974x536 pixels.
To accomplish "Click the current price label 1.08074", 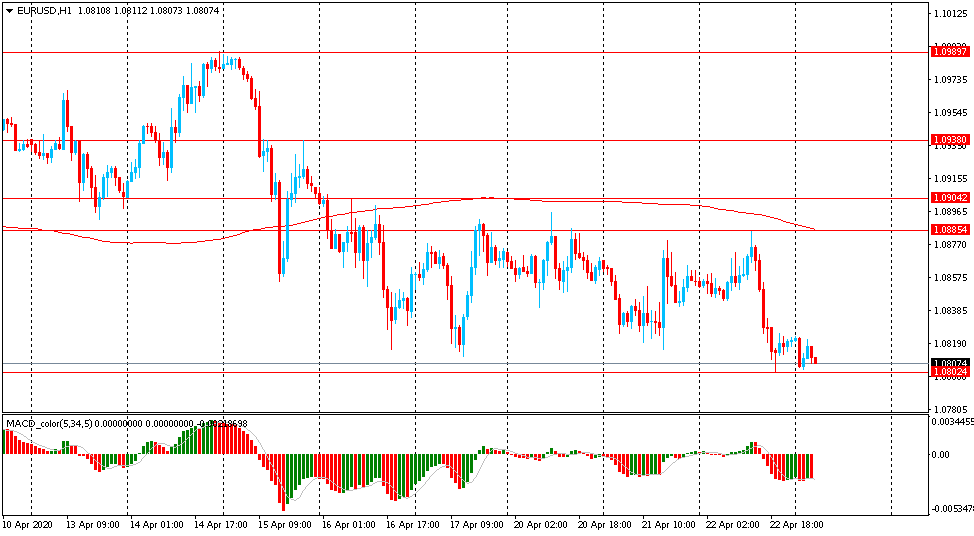I will tap(950, 363).
